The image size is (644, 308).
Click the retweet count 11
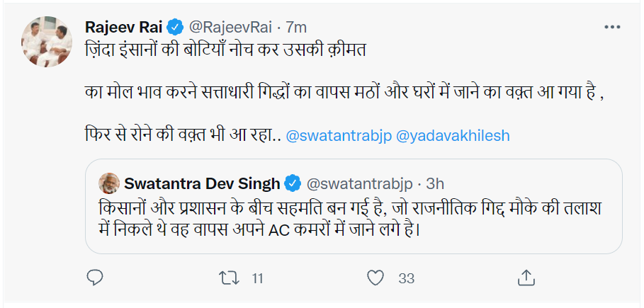coord(257,278)
